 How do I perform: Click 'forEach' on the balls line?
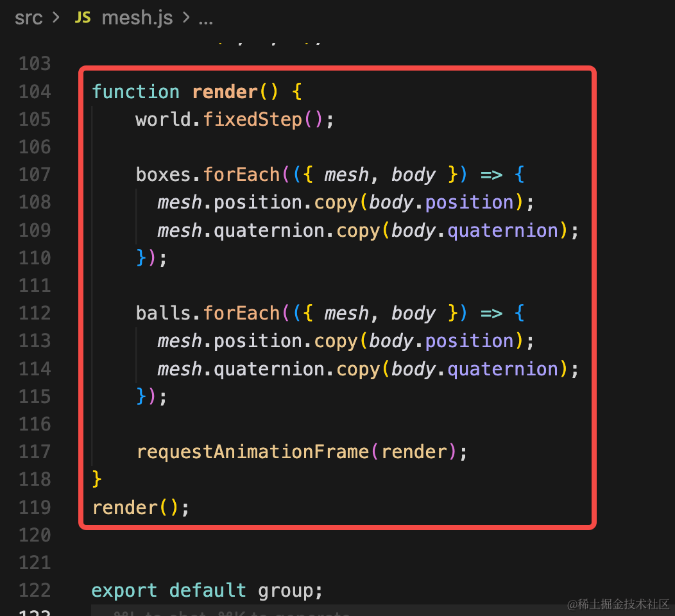(241, 313)
